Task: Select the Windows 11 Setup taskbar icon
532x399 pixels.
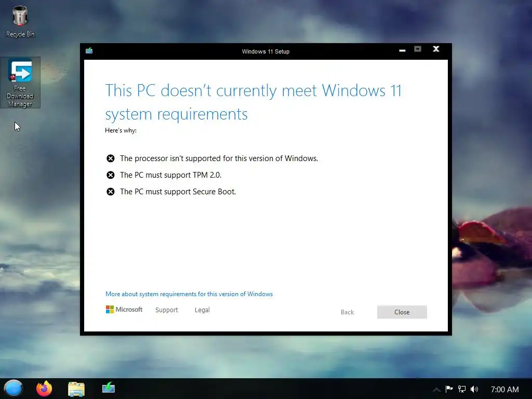Action: click(x=109, y=388)
